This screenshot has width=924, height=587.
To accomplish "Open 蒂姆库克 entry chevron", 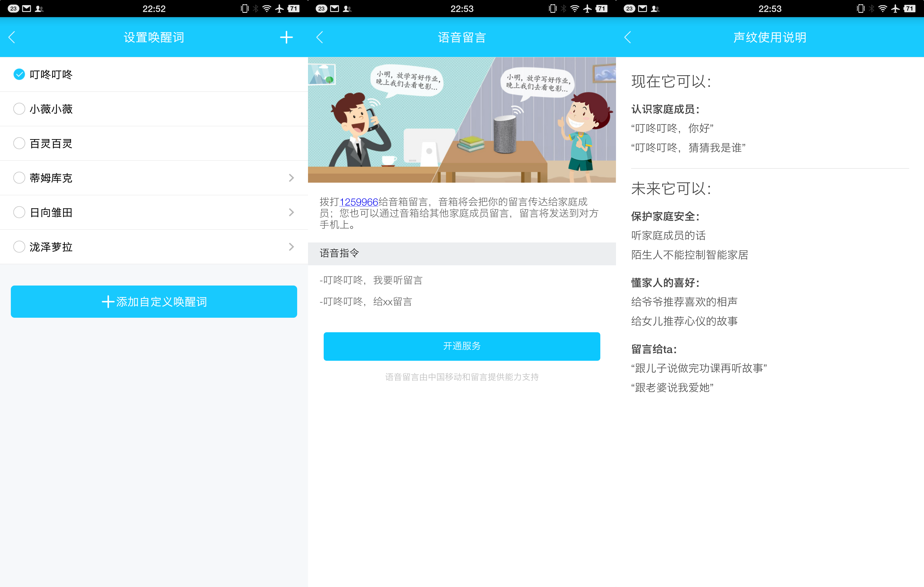I will tap(291, 178).
